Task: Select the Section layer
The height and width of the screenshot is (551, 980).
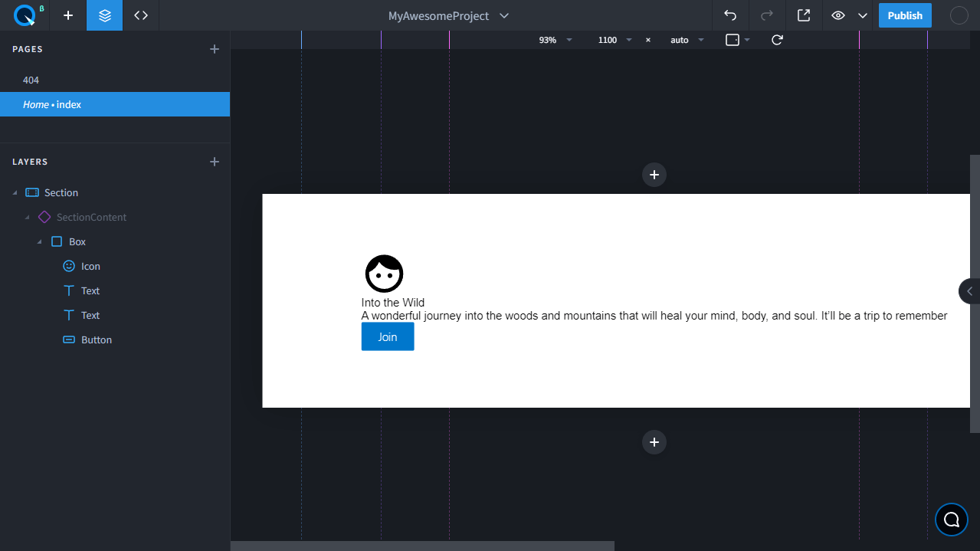Action: [x=115, y=192]
